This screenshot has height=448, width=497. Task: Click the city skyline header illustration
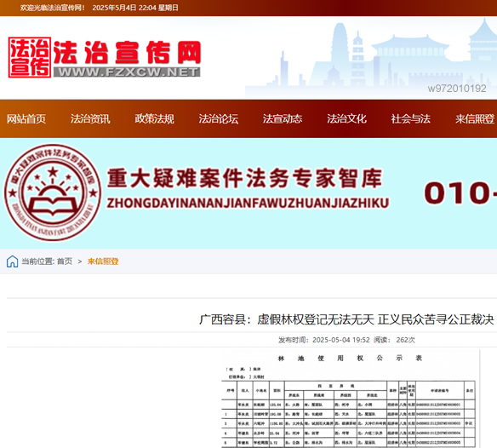point(371,58)
